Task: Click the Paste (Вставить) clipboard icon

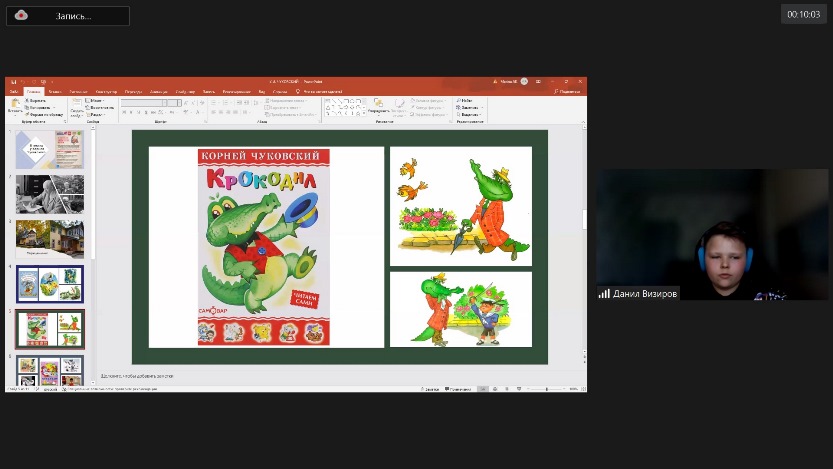Action: pyautogui.click(x=15, y=104)
